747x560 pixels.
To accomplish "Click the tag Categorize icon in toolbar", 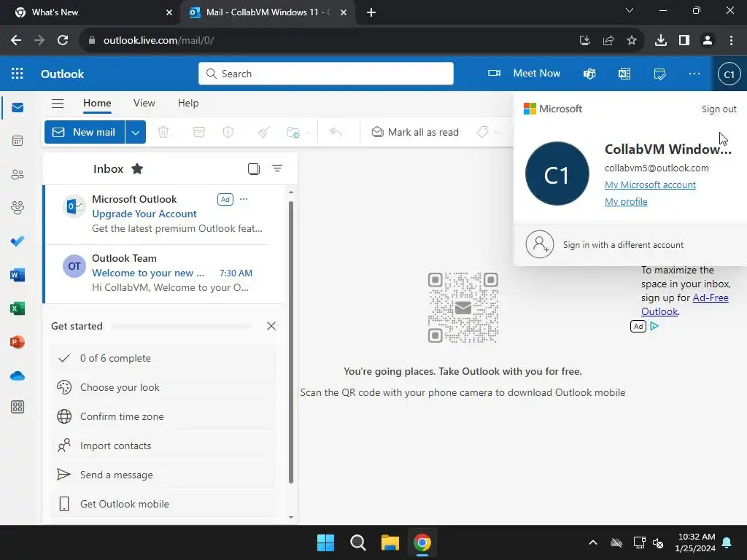I will [x=483, y=132].
